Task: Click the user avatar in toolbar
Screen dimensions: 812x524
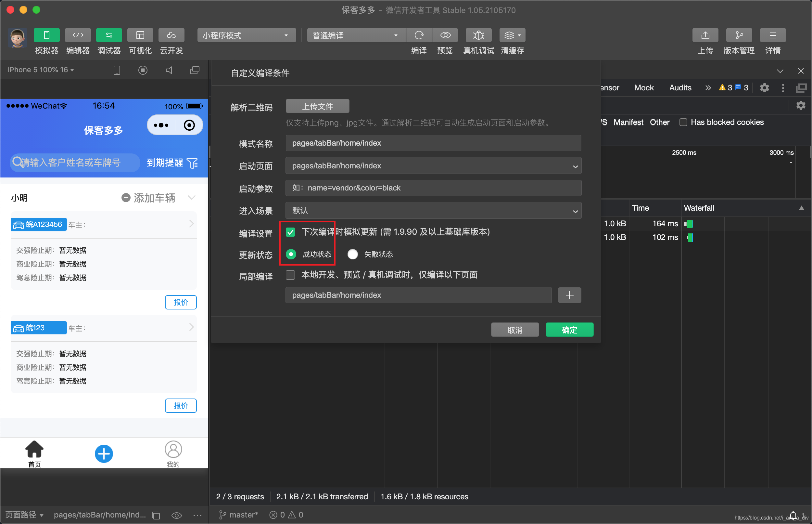Action: [17, 38]
